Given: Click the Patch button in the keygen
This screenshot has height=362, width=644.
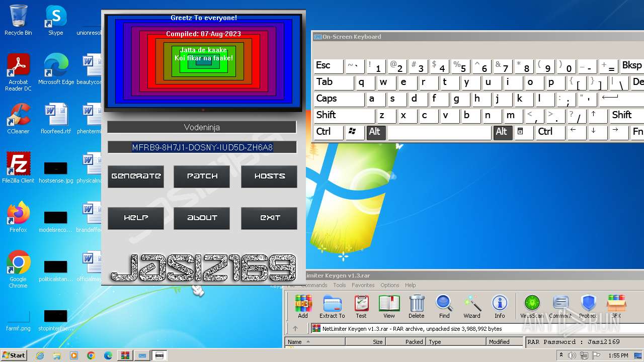Looking at the screenshot, I should (x=202, y=176).
